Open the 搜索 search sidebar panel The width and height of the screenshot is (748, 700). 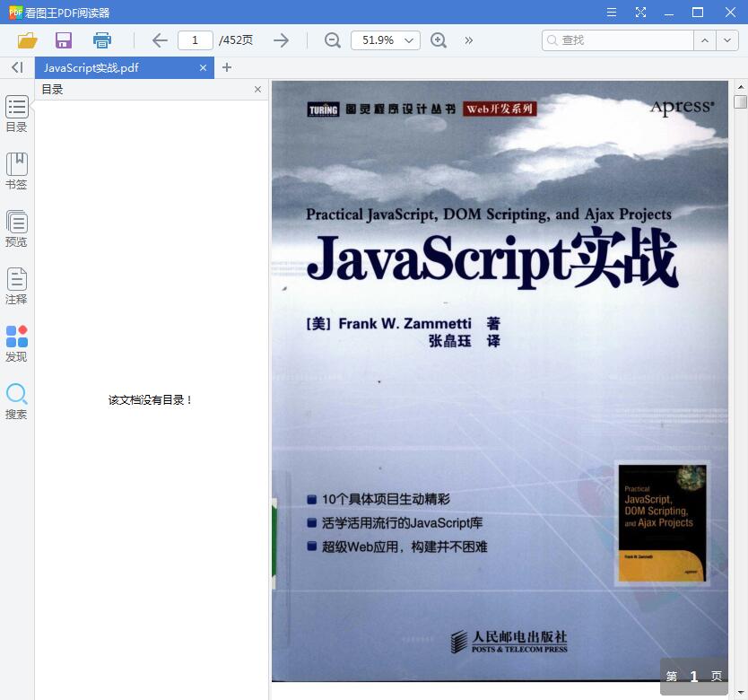coord(16,401)
